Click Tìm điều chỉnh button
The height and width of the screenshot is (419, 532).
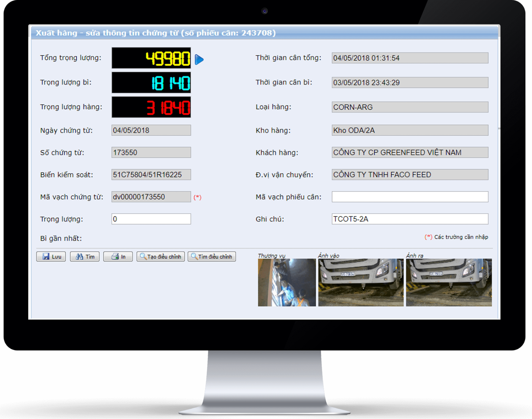pos(212,257)
